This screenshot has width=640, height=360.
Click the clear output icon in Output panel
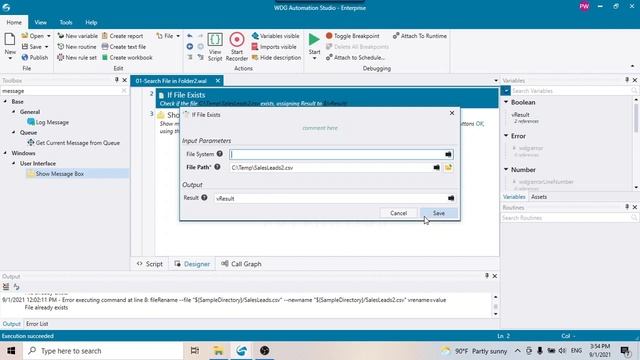pos(6,287)
